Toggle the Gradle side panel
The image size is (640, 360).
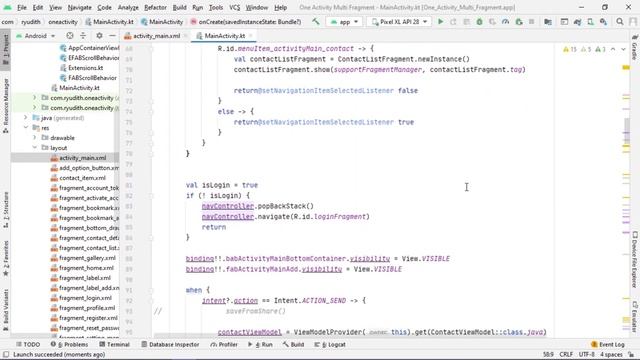point(635,47)
